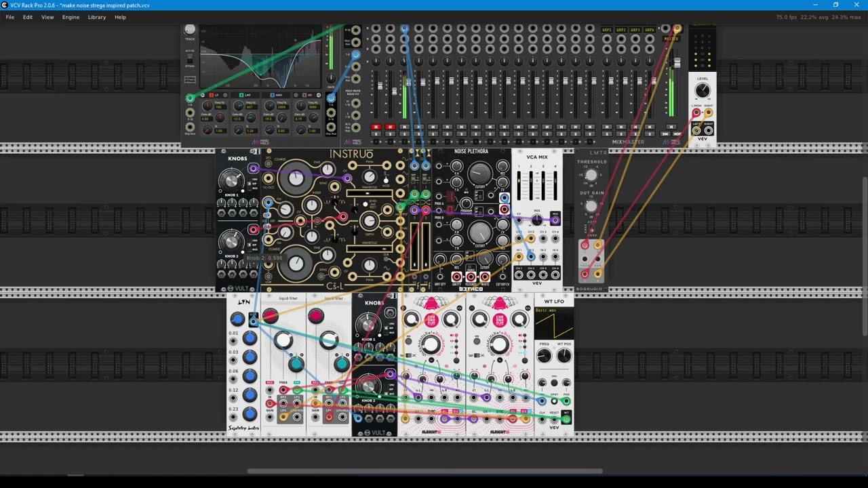Click the WT LFO Basic.wav wavetable display
The height and width of the screenshot is (488, 868).
[554, 323]
